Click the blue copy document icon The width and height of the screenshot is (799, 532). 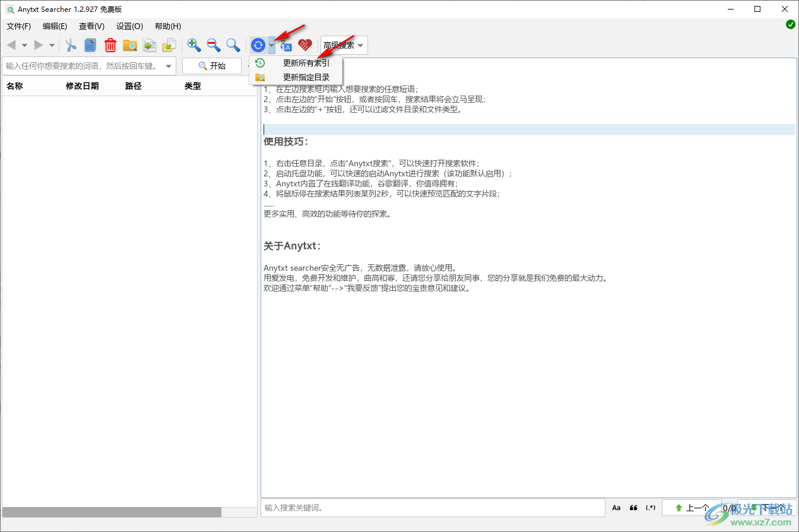coord(90,45)
